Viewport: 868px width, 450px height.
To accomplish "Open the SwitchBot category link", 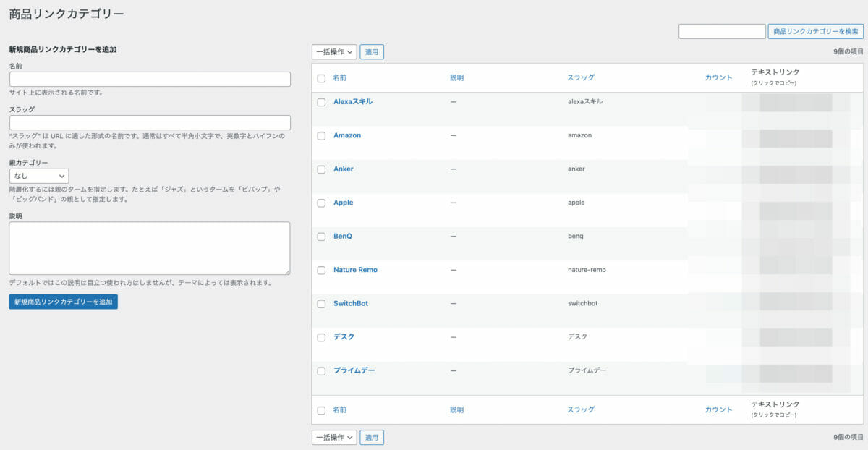I will coord(351,303).
